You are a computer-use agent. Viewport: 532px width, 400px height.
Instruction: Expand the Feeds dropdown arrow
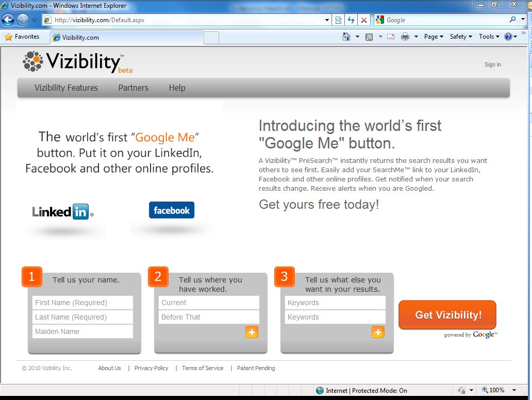[x=380, y=37]
